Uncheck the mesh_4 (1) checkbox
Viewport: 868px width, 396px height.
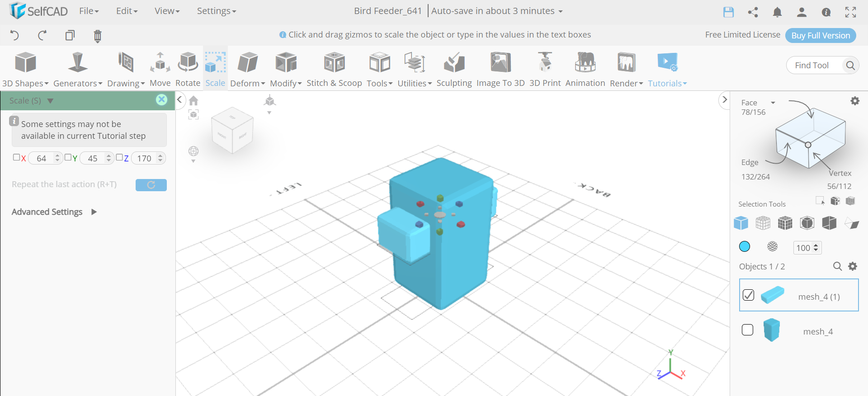coord(748,295)
